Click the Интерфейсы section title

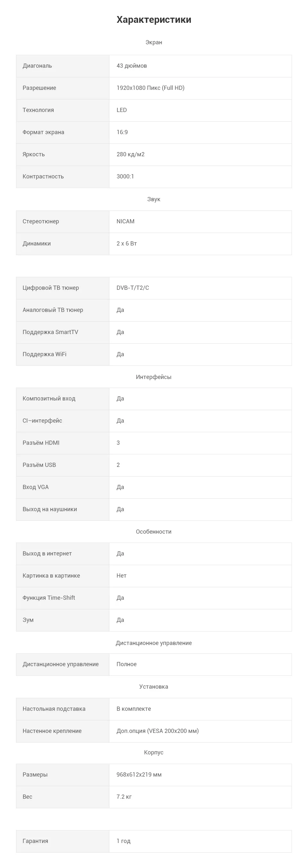(154, 377)
